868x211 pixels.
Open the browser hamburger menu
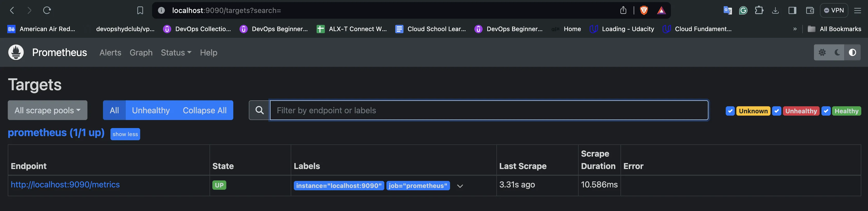858,10
